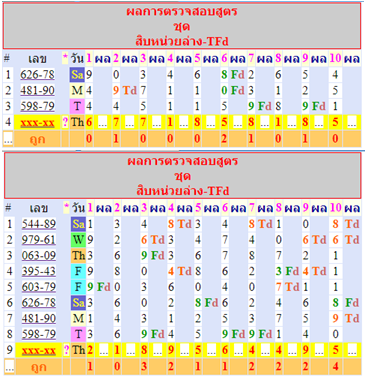Open the 395-43 number link
Screen dimensions: 365x379
(39, 271)
